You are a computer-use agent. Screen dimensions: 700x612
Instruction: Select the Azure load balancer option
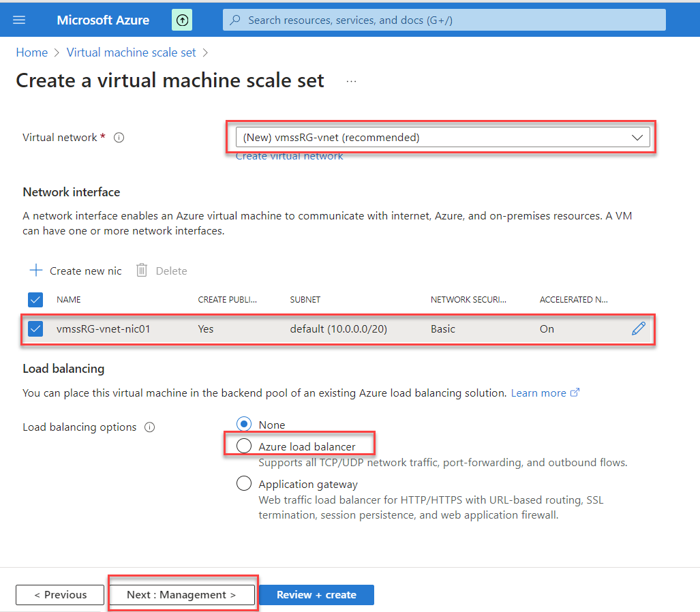pyautogui.click(x=243, y=446)
